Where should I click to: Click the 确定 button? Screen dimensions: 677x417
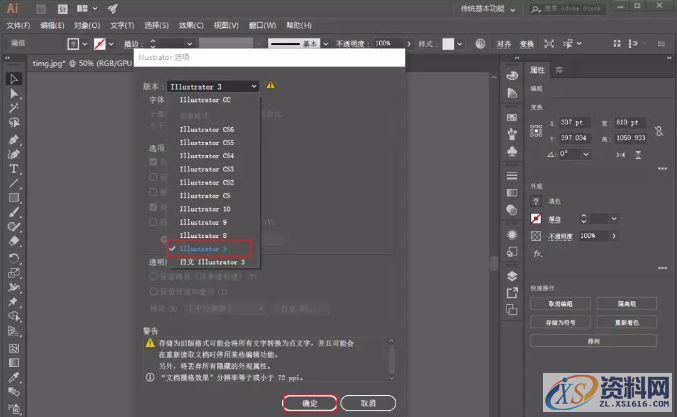310,403
